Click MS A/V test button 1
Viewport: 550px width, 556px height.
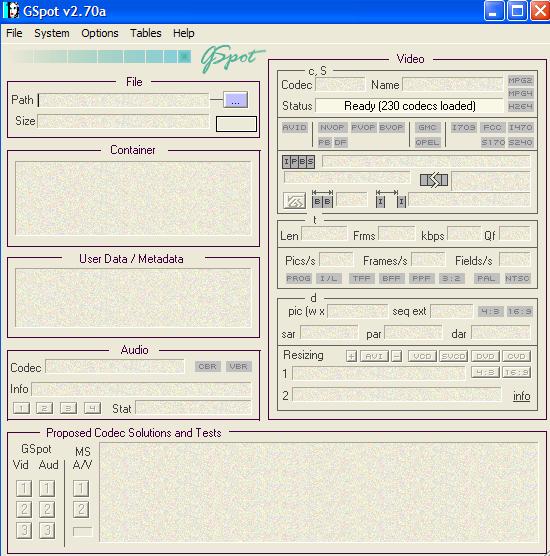[81, 488]
